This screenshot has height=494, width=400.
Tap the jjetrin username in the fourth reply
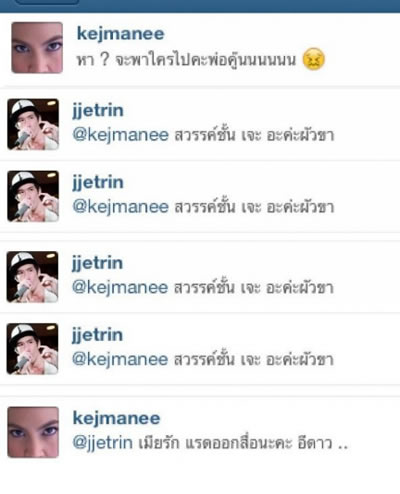click(x=97, y=336)
